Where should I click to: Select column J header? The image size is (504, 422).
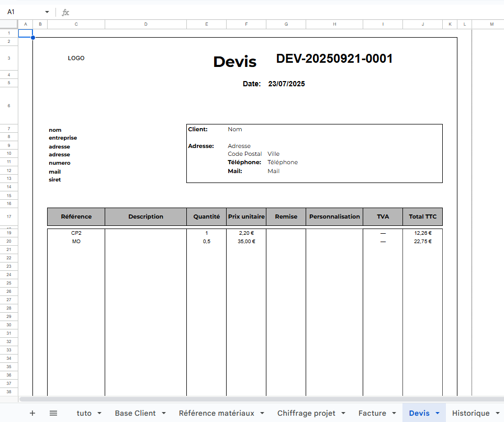[x=422, y=24]
